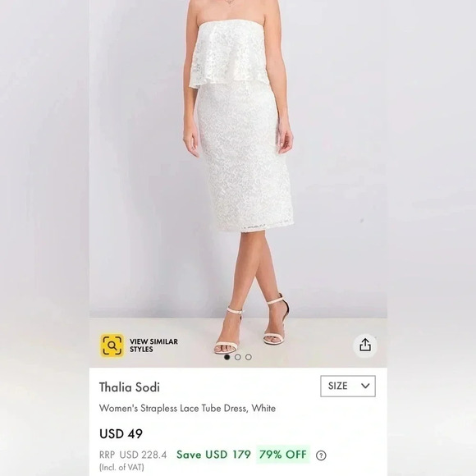Switch to the second image dot
This screenshot has height=476, width=476.
238,357
